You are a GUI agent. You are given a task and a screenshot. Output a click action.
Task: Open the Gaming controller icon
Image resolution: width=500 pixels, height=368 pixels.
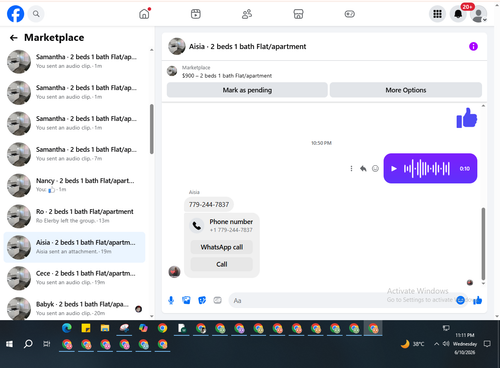[350, 14]
